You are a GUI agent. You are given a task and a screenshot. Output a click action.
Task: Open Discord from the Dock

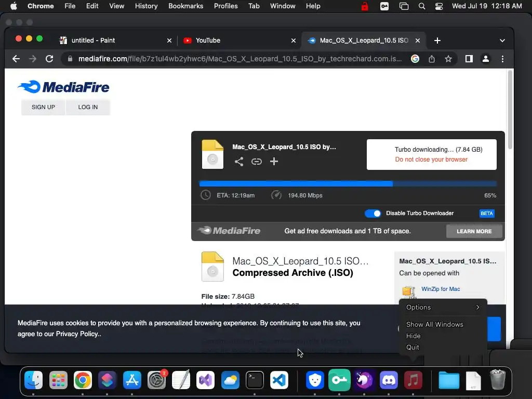389,380
